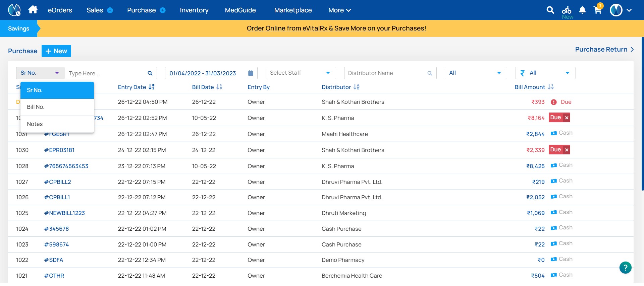This screenshot has width=644, height=286.
Task: Remove Due tag on K. S. Pharma ₹8,164
Action: pyautogui.click(x=567, y=118)
